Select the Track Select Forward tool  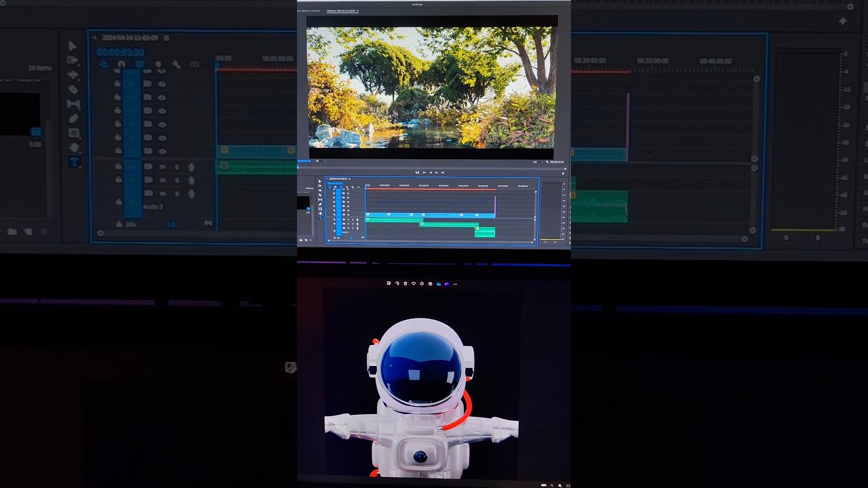pyautogui.click(x=320, y=186)
